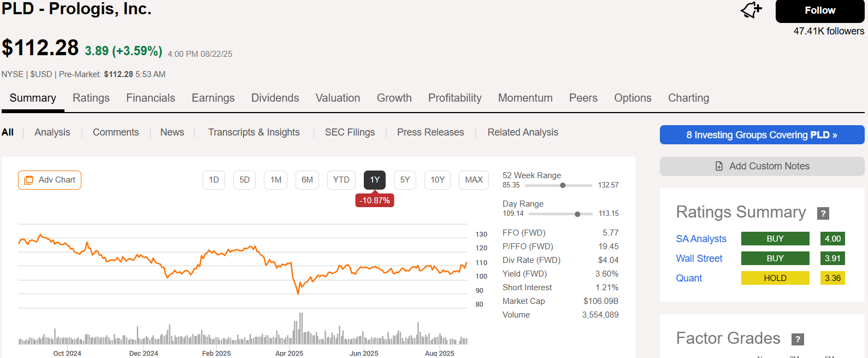
Task: Filter content by News
Action: point(172,132)
